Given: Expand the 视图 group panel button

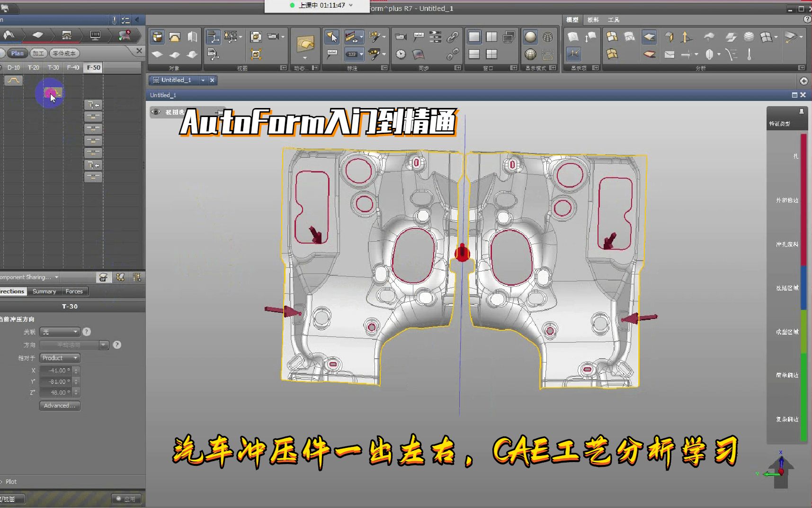Looking at the screenshot, I should (x=283, y=68).
